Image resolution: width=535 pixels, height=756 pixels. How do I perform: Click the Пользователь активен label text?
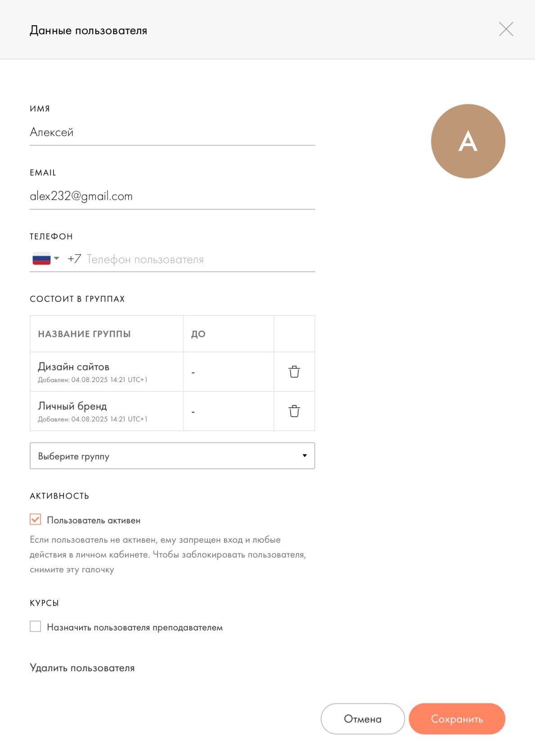pos(94,520)
